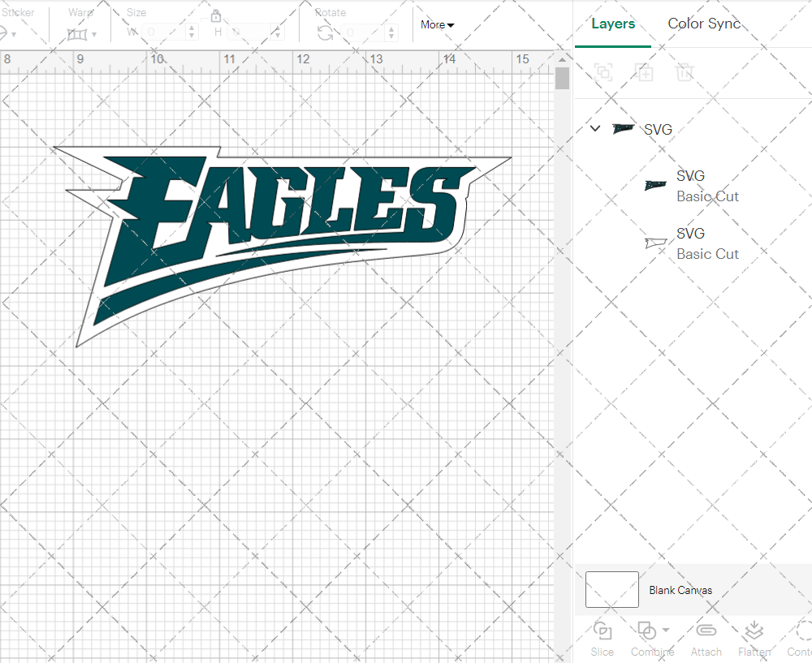Click the Delete layer trash icon
This screenshot has width=812, height=663.
click(684, 72)
